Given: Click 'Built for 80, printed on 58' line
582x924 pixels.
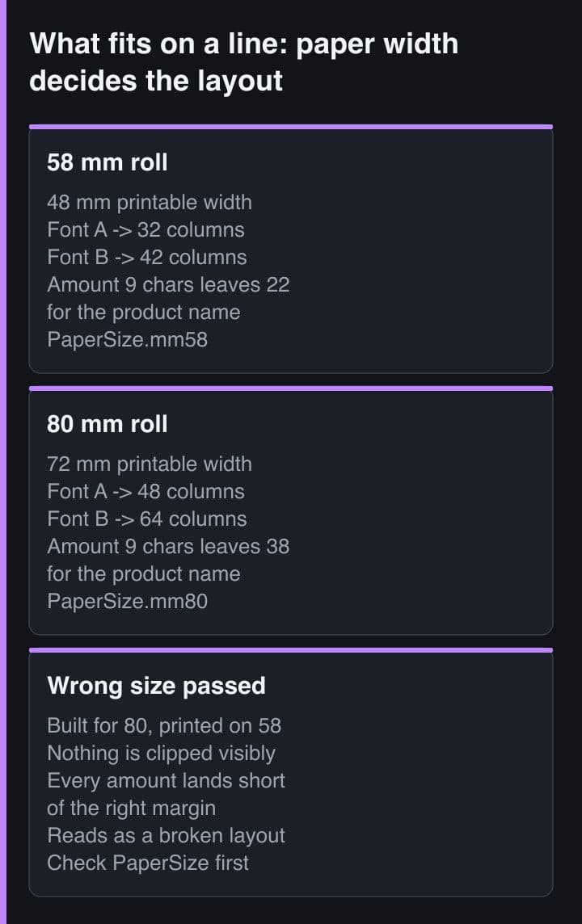Looking at the screenshot, I should pyautogui.click(x=164, y=725).
